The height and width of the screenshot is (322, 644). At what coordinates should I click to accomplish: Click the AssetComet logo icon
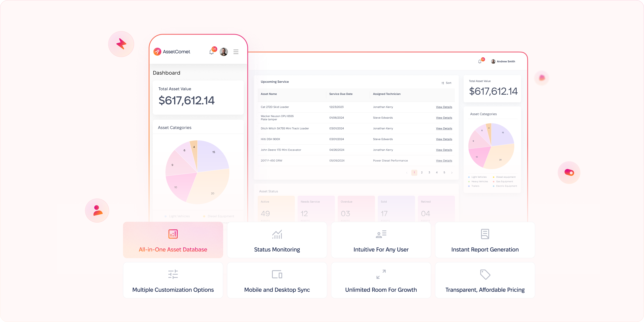(x=157, y=52)
